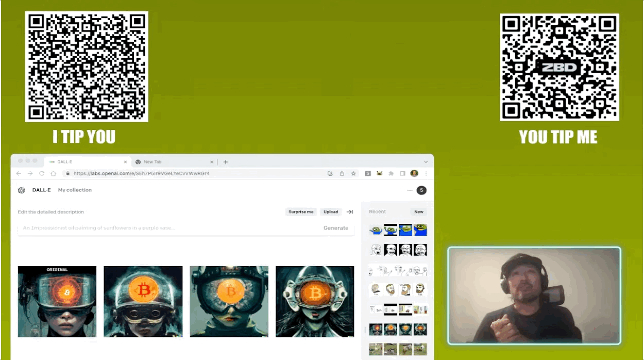
Task: Select the second Bitcoin helmet variation
Action: click(x=143, y=302)
